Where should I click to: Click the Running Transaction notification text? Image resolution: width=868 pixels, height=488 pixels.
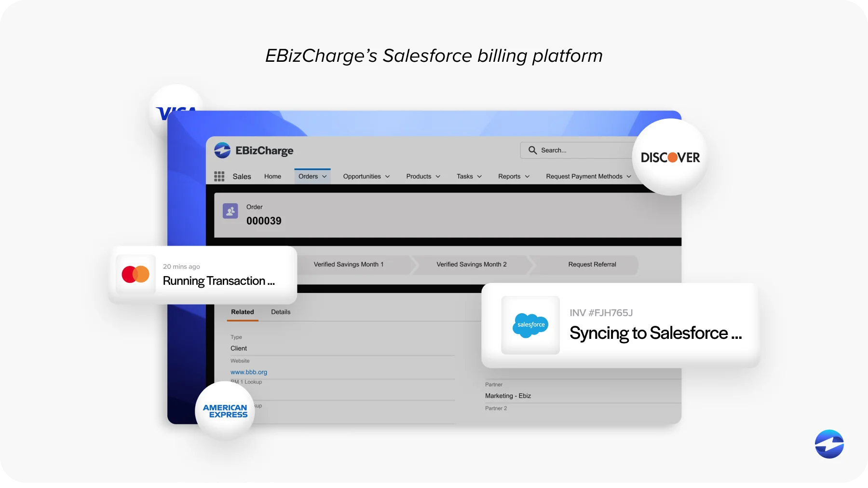[x=219, y=281]
